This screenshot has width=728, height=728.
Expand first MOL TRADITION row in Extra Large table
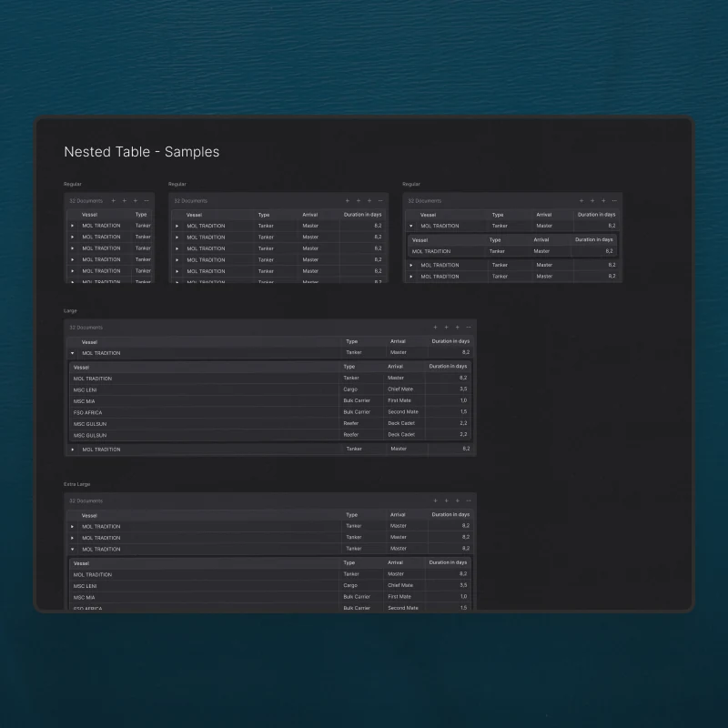[73, 526]
